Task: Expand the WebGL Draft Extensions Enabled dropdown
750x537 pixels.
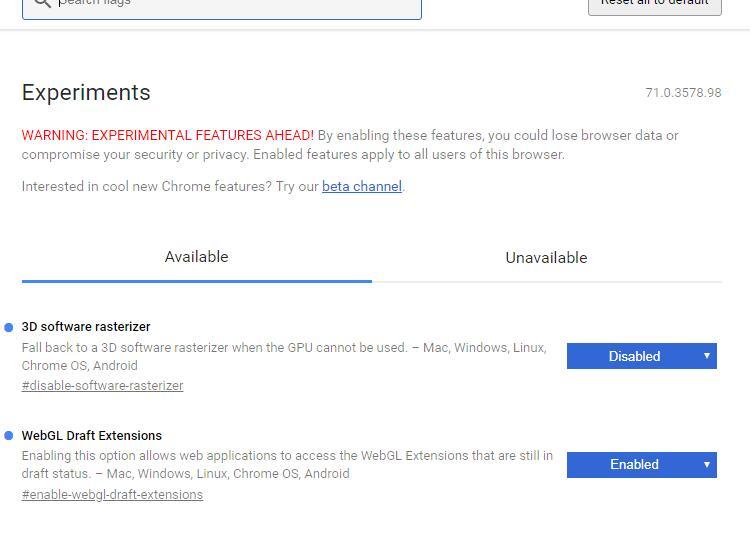Action: (641, 465)
